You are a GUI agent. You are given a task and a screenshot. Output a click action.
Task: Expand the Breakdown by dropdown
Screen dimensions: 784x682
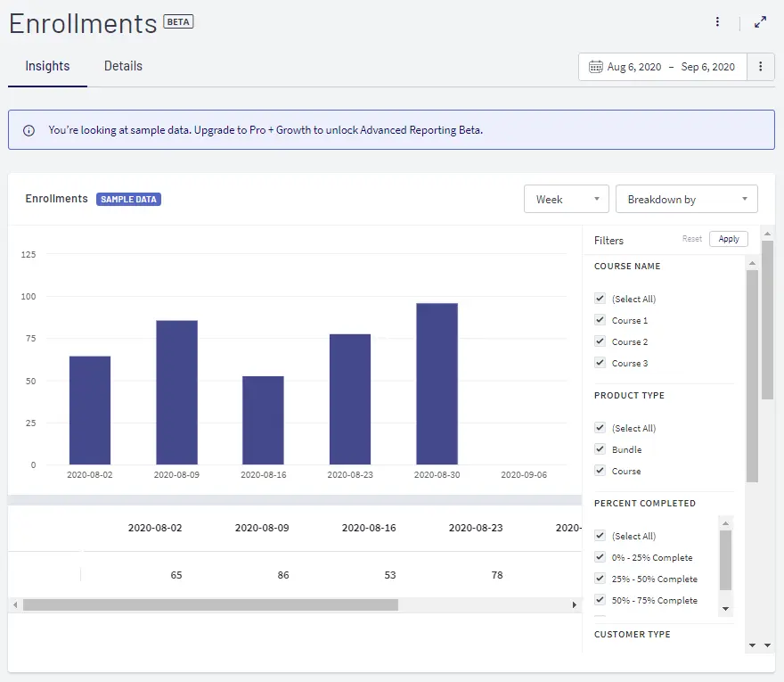tap(686, 200)
